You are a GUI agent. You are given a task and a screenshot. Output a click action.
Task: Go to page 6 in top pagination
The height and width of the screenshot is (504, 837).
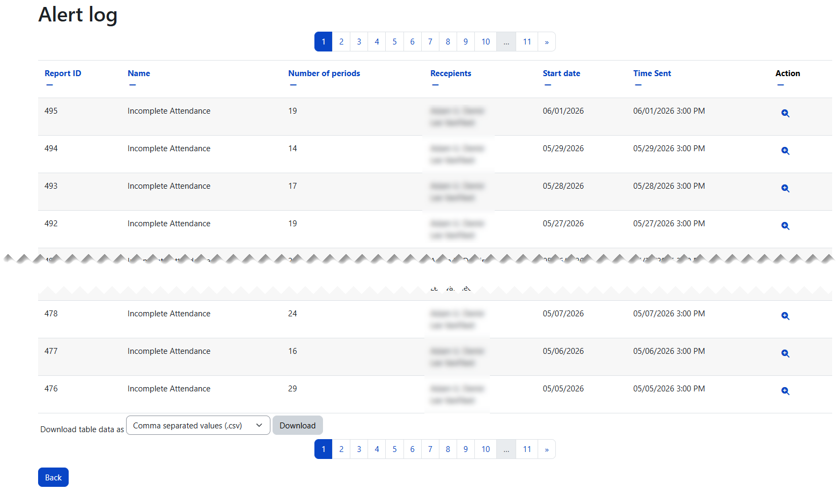click(x=412, y=42)
